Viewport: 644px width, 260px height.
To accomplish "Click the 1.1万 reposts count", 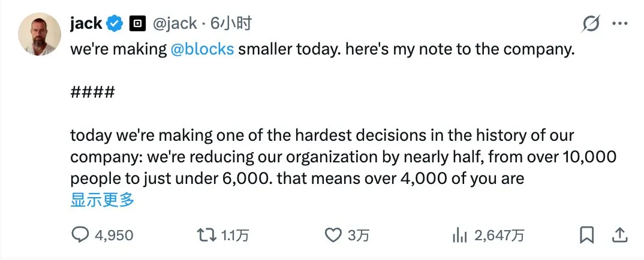I will 234,235.
